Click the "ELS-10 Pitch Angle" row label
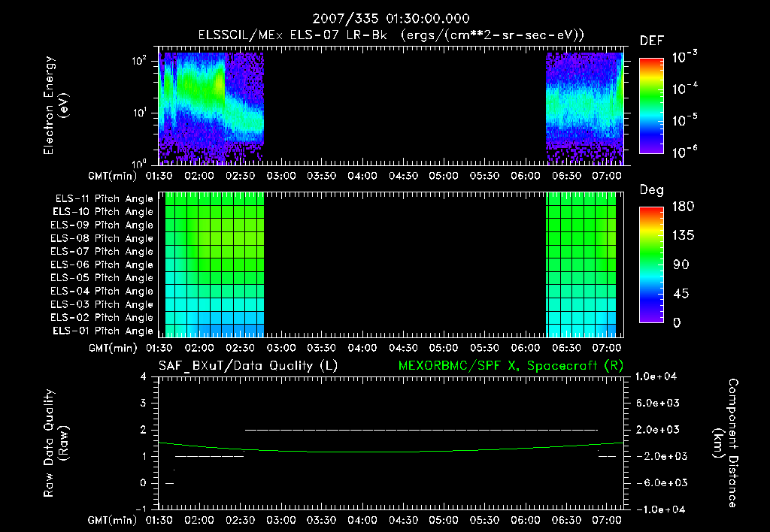The height and width of the screenshot is (532, 770). (103, 213)
